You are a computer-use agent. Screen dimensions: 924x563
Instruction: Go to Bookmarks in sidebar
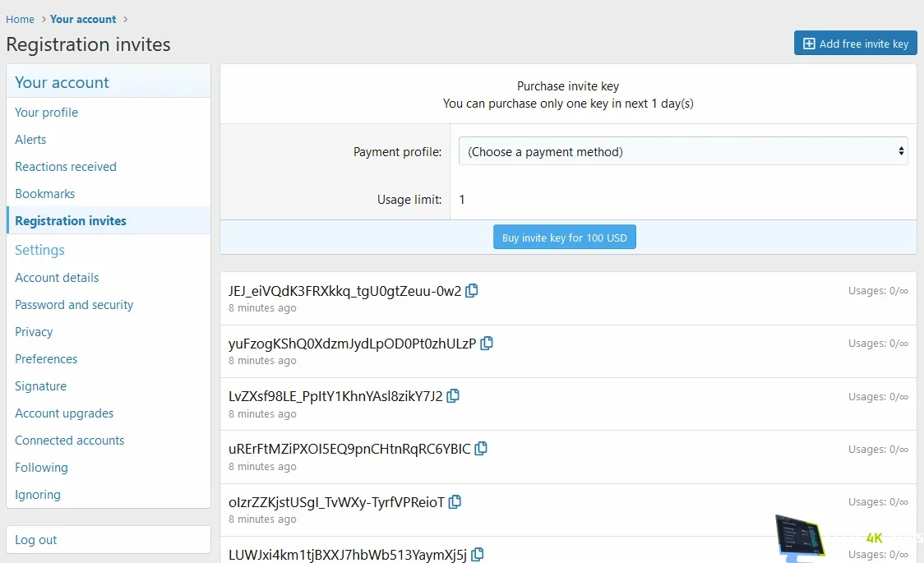pos(45,194)
